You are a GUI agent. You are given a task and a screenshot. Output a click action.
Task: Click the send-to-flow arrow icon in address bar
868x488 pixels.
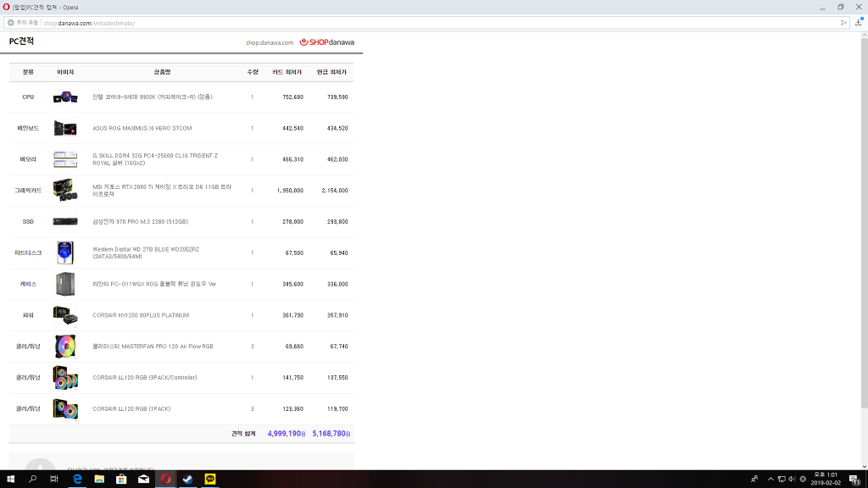click(843, 23)
